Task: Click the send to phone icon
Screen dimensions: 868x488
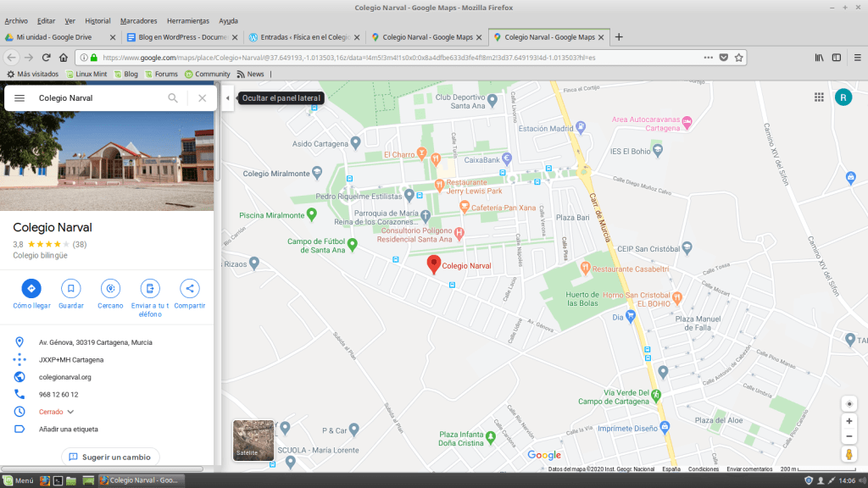Action: pyautogui.click(x=149, y=288)
